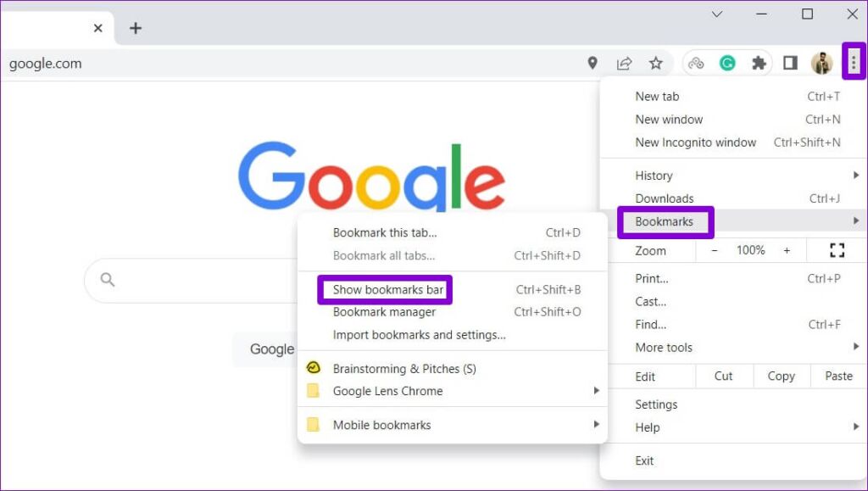The image size is (868, 491).
Task: Select Bookmark manager from the submenu
Action: point(383,311)
